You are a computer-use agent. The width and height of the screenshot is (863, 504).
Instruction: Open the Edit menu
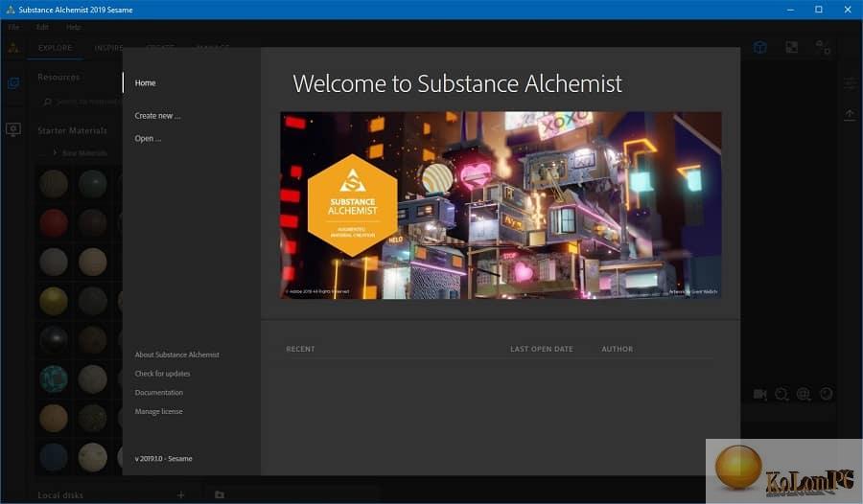point(42,27)
